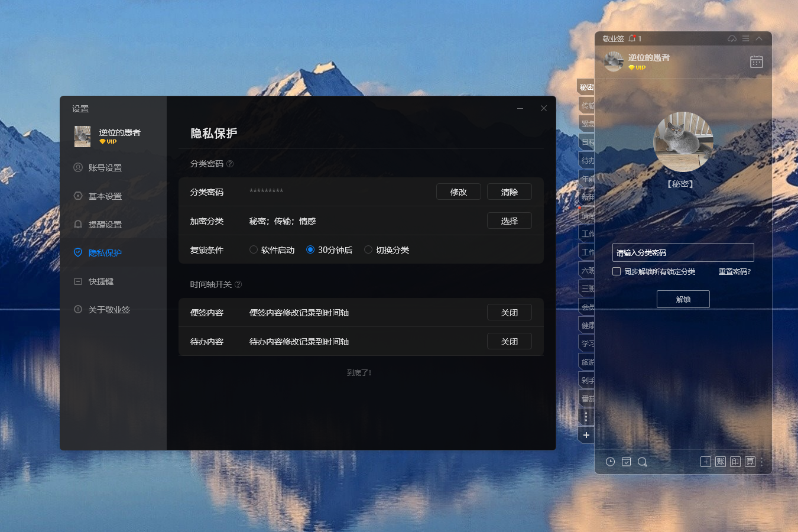Select the 切换分类 relock option

368,250
